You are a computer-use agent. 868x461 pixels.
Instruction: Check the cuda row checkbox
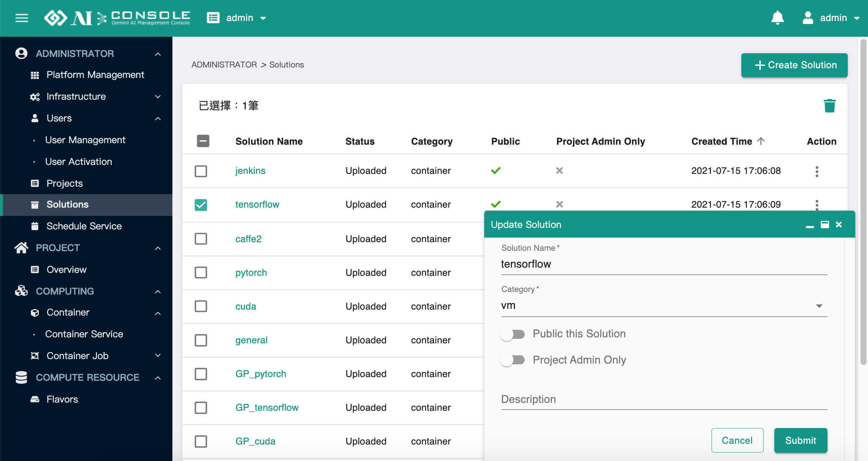[201, 306]
